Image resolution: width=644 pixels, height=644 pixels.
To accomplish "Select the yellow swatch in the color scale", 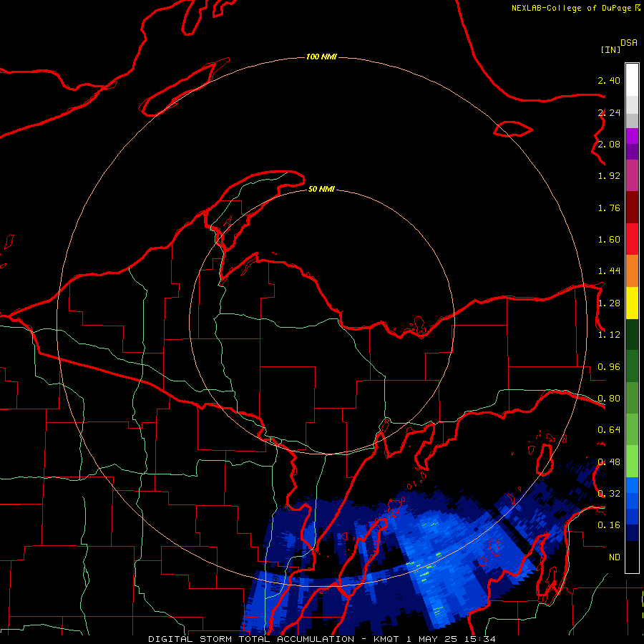I will tap(632, 303).
